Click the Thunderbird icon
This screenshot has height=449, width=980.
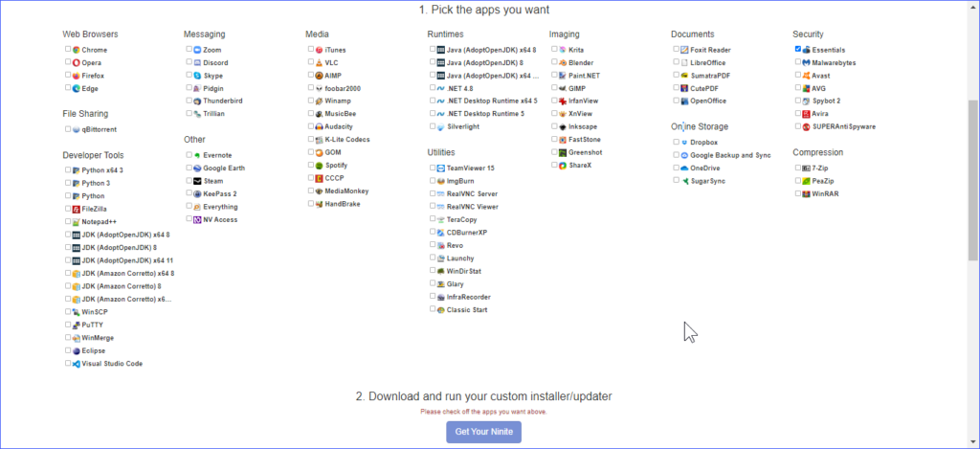(x=197, y=101)
